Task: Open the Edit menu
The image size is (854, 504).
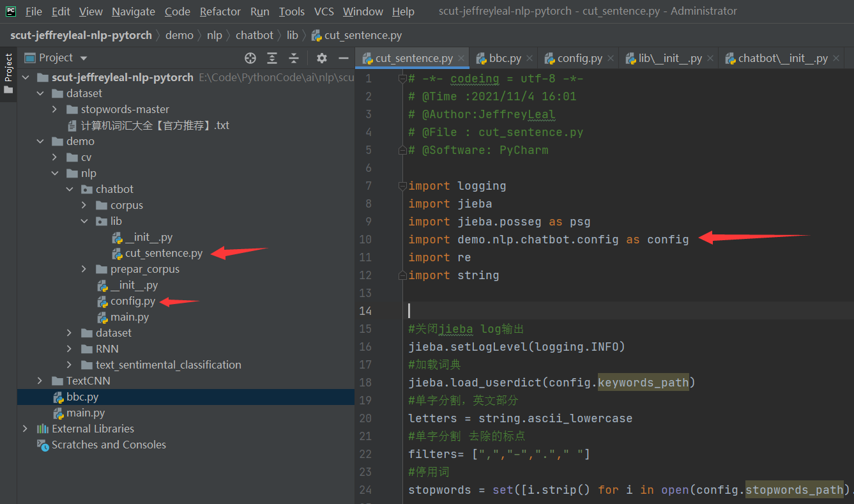Action: (61, 11)
